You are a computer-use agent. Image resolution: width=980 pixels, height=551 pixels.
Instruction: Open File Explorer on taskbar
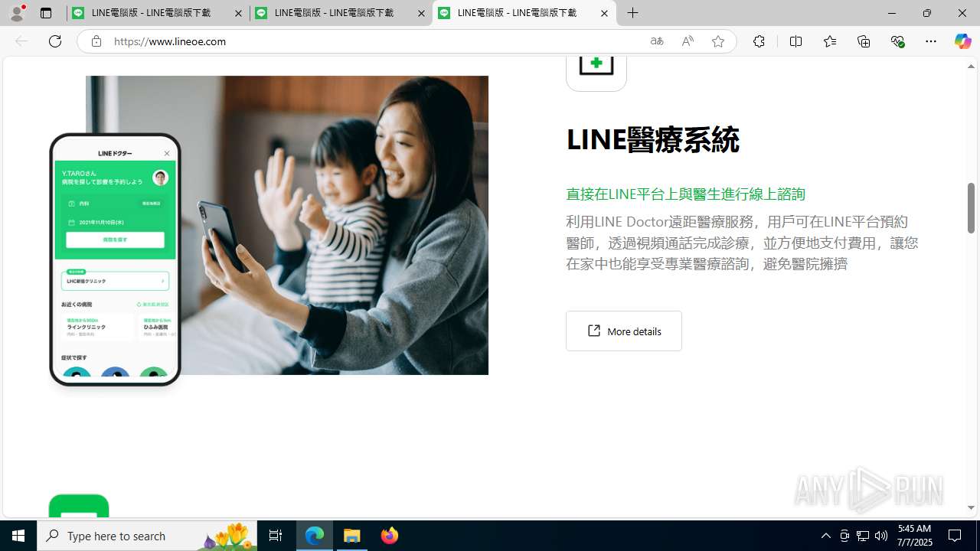[x=352, y=536]
